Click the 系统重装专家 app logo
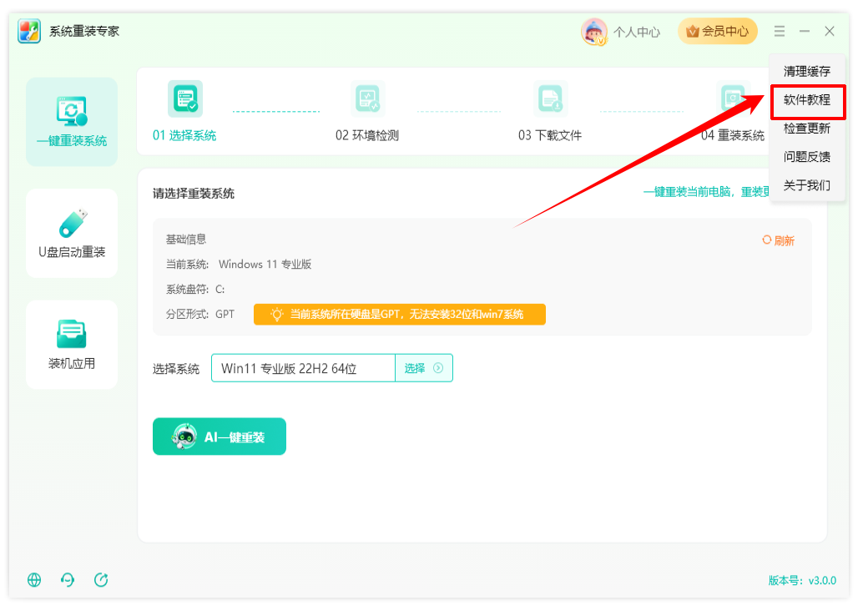 pyautogui.click(x=29, y=31)
